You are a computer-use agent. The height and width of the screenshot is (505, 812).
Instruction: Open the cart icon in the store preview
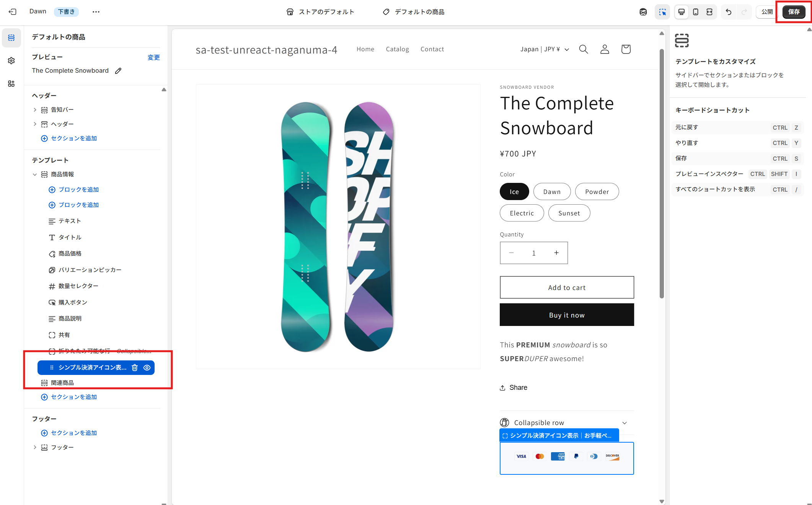tap(626, 49)
